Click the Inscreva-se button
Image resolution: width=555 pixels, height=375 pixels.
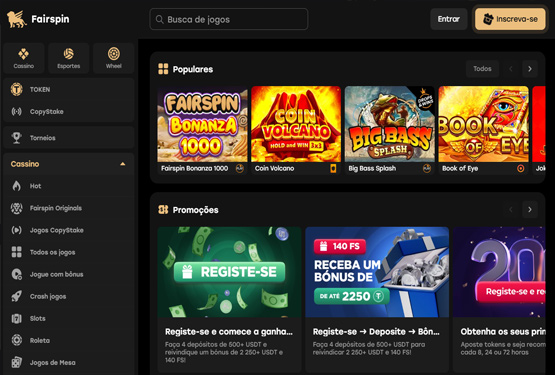(510, 19)
